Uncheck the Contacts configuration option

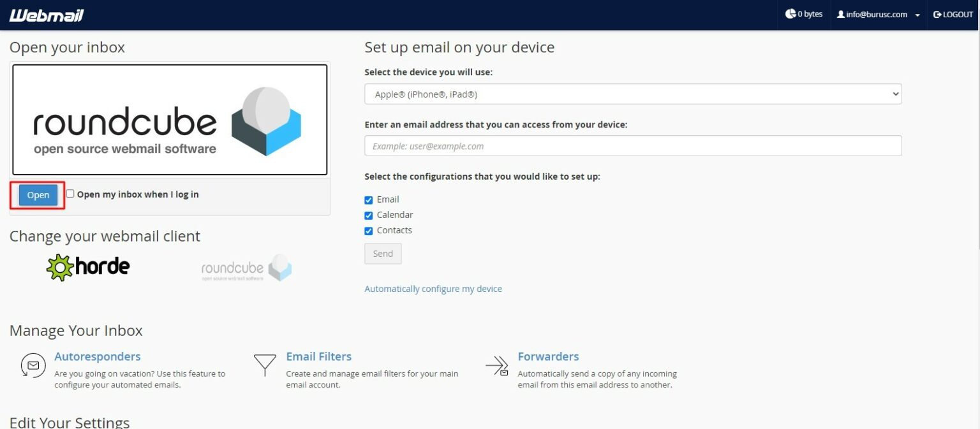pyautogui.click(x=368, y=231)
